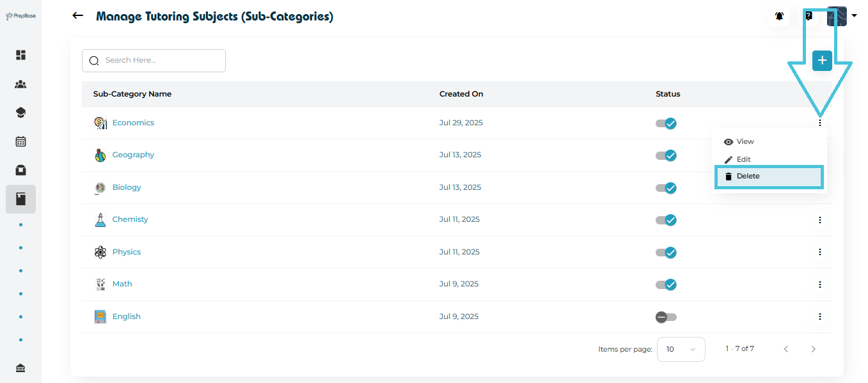Open the items per page dropdown

681,349
